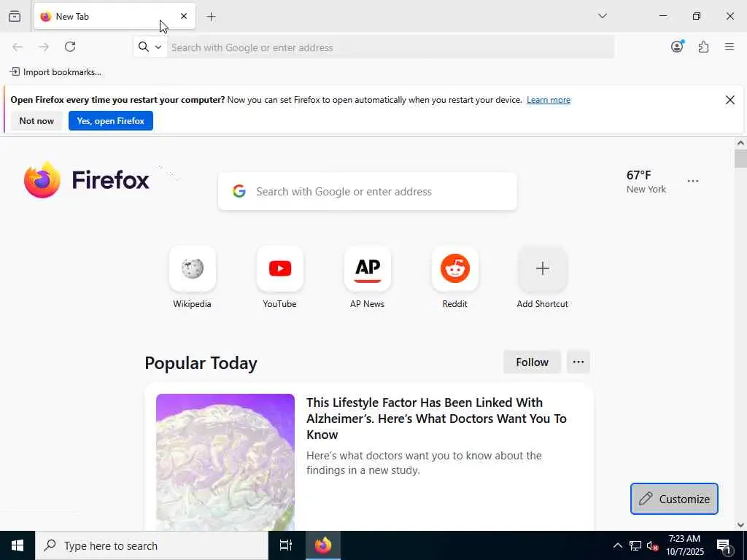747x560 pixels.
Task: Choose Not now on startup prompt
Action: point(36,121)
